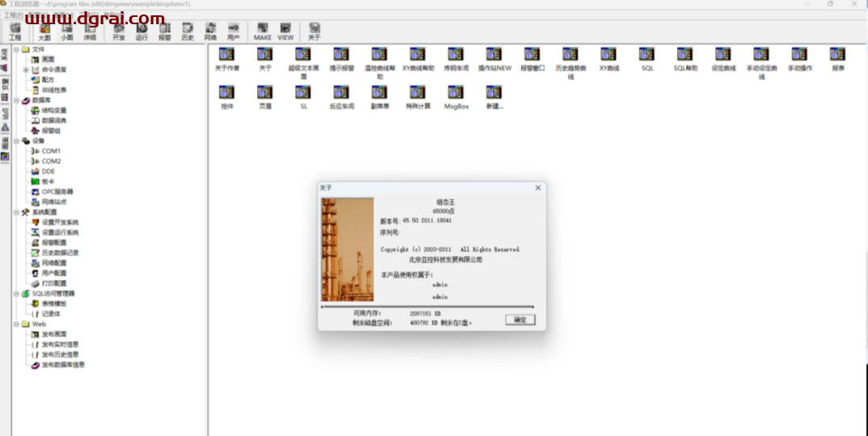Collapse the 系统配置 tree node
The height and width of the screenshot is (436, 868).
pos(16,212)
